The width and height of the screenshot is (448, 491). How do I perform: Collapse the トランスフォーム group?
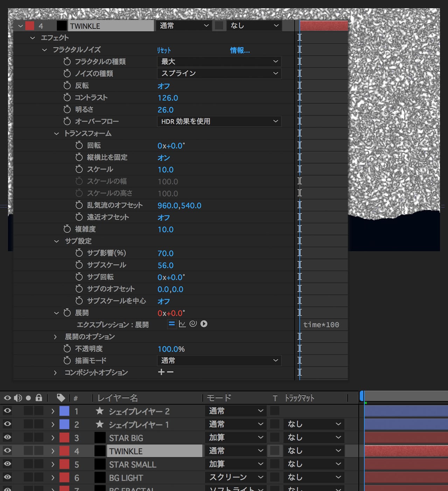coord(56,134)
